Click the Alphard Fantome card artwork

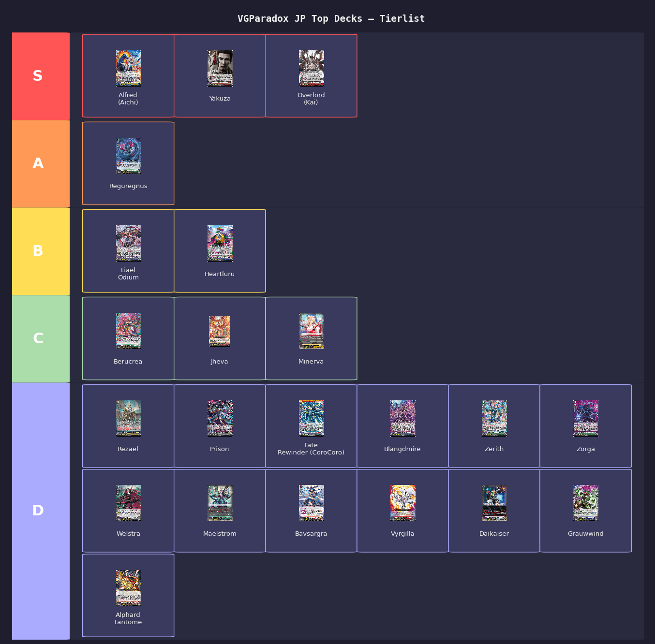point(128,588)
